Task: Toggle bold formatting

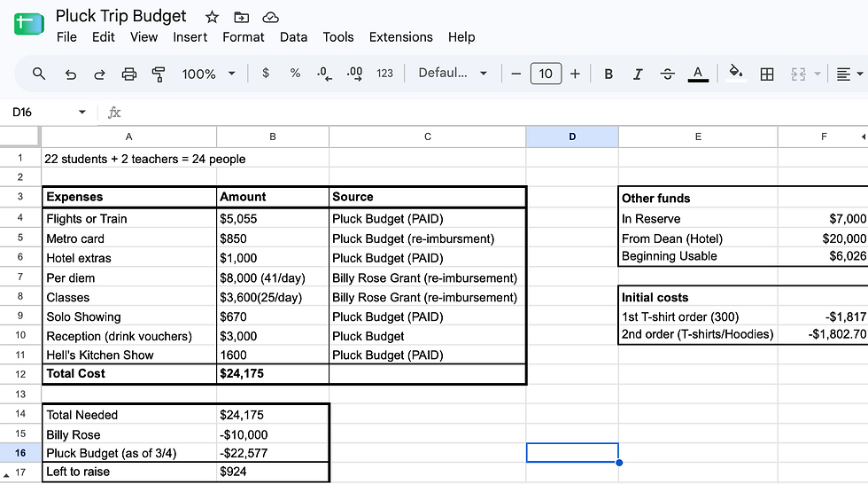Action: point(608,74)
